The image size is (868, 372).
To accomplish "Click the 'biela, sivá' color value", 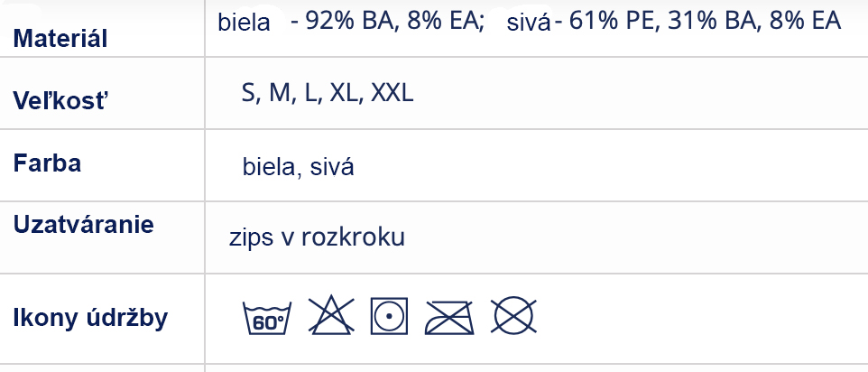I will click(x=299, y=167).
